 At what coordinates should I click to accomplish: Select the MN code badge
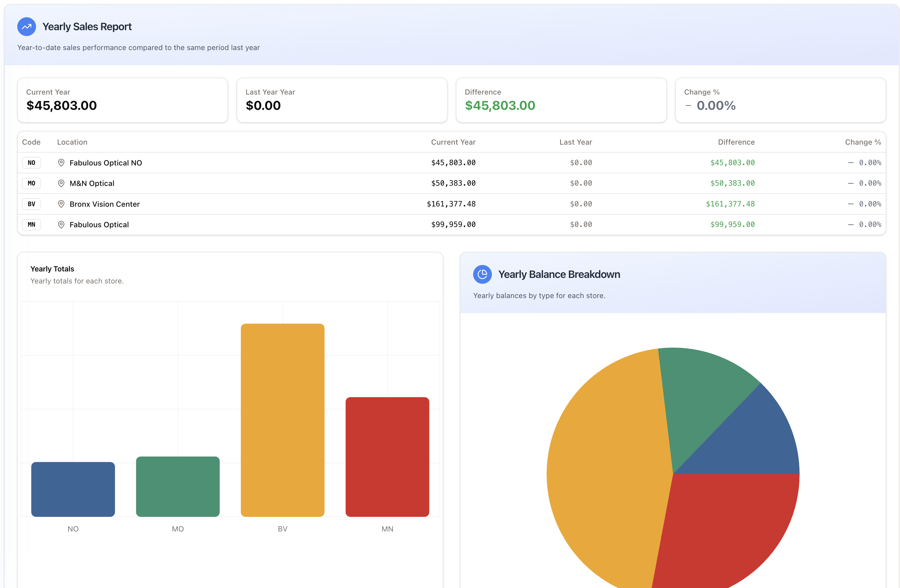click(x=31, y=224)
